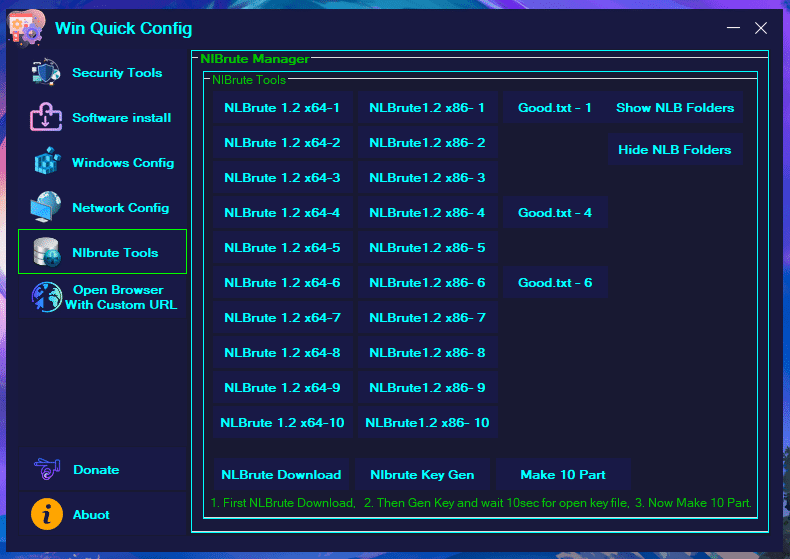
Task: Open Good.txt - 1
Action: click(x=555, y=108)
